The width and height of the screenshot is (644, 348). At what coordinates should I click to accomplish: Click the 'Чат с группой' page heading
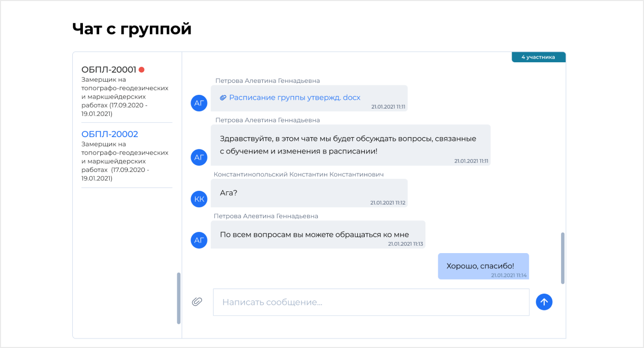[132, 29]
